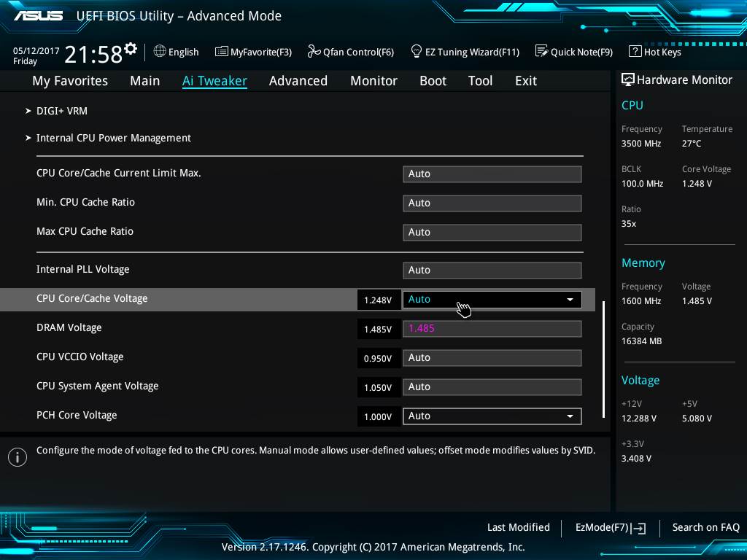Click the info icon by the help text
Viewport: 747px width, 560px height.
[x=18, y=457]
